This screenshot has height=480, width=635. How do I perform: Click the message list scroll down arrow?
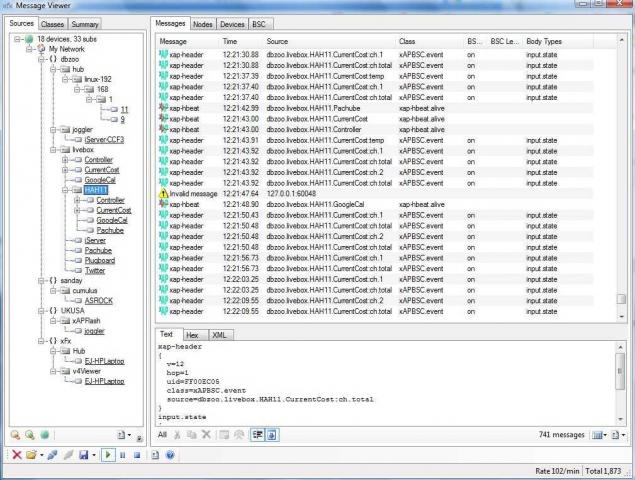tap(621, 317)
